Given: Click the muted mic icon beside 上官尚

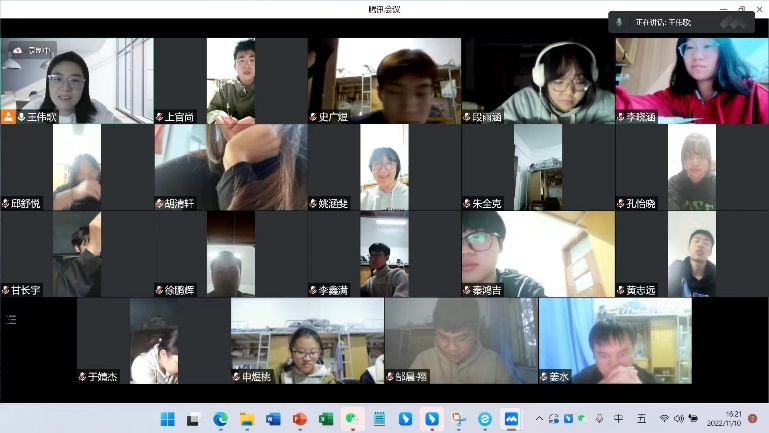Looking at the screenshot, I should click(x=160, y=117).
